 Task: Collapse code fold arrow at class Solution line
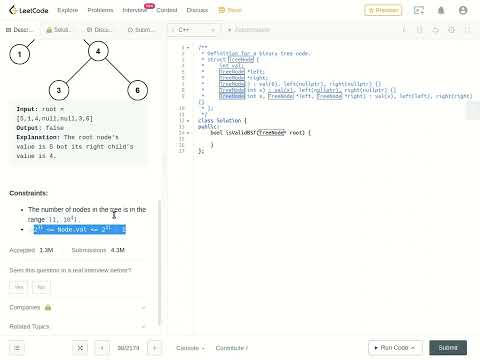click(188, 121)
